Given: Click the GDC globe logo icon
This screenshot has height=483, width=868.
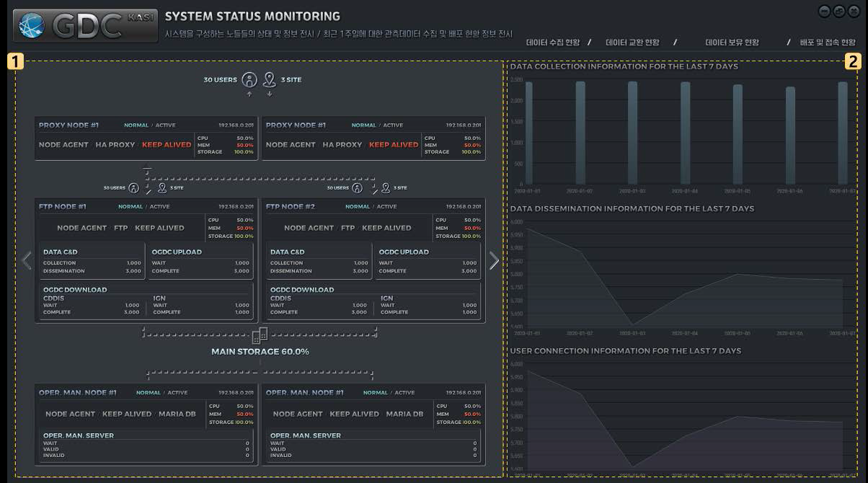Looking at the screenshot, I should (32, 26).
